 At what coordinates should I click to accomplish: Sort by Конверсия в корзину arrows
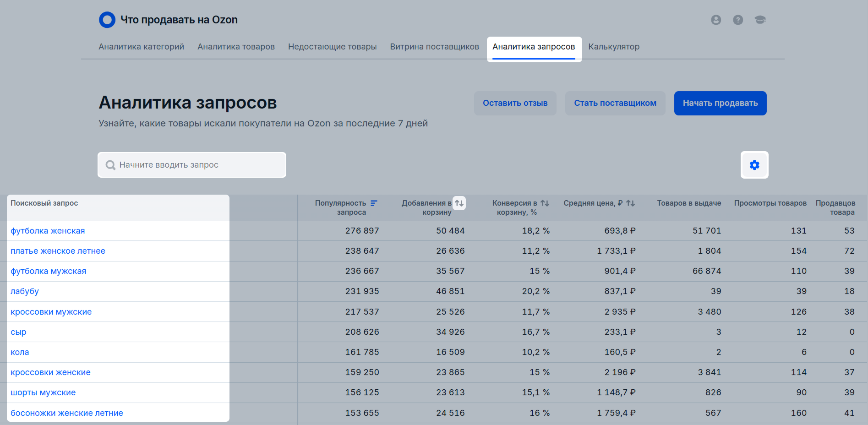(545, 203)
